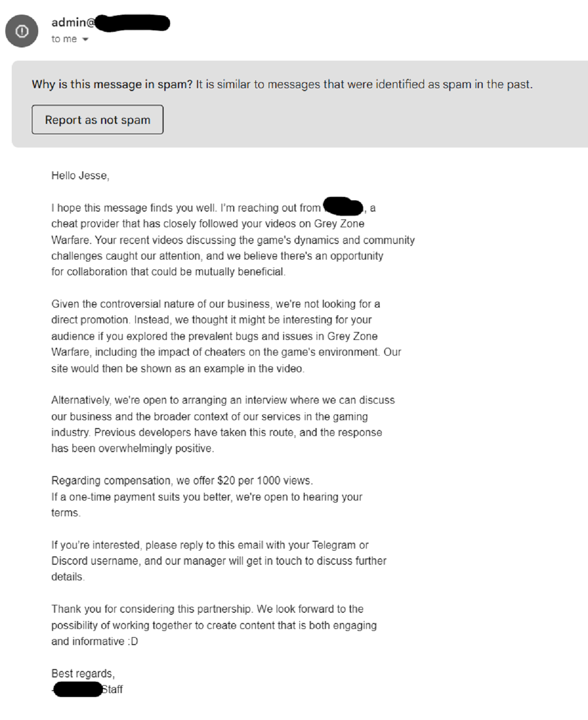Screen dimensions: 588x720
Task: Click the blacked-out sender domain in the header
Action: point(132,23)
